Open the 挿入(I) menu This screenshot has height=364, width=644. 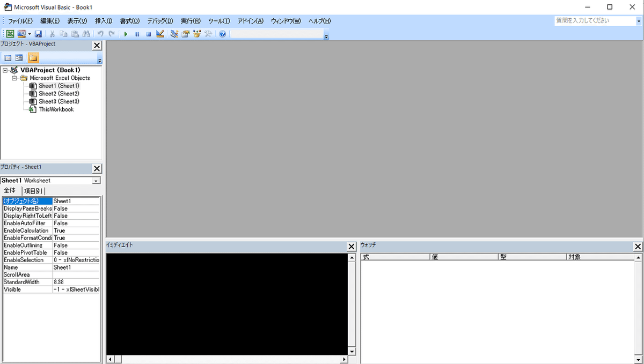tap(104, 21)
